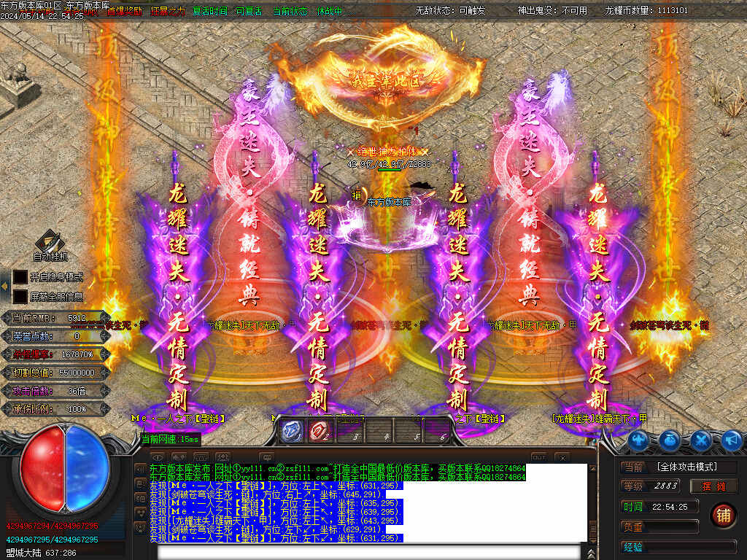Click the 摆摊 stall button
Screen dimensions: 747x560
[x=713, y=486]
